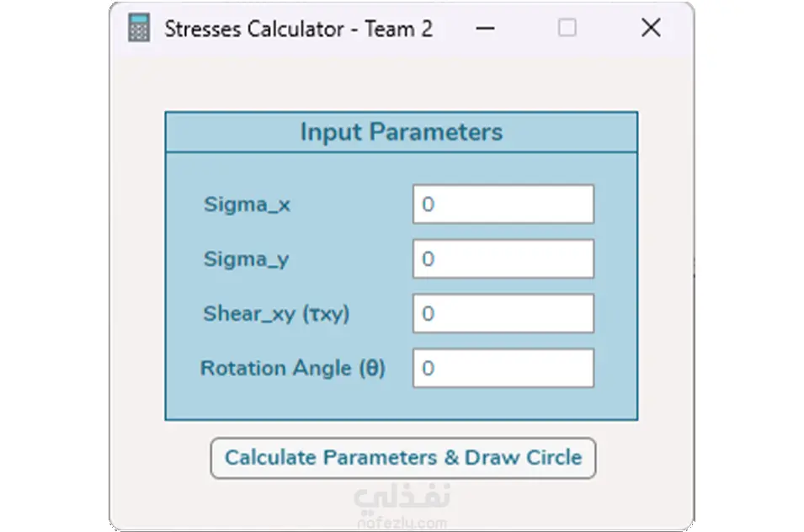Image resolution: width=804 pixels, height=532 pixels.
Task: Click the Input Parameters header
Action: click(x=402, y=132)
